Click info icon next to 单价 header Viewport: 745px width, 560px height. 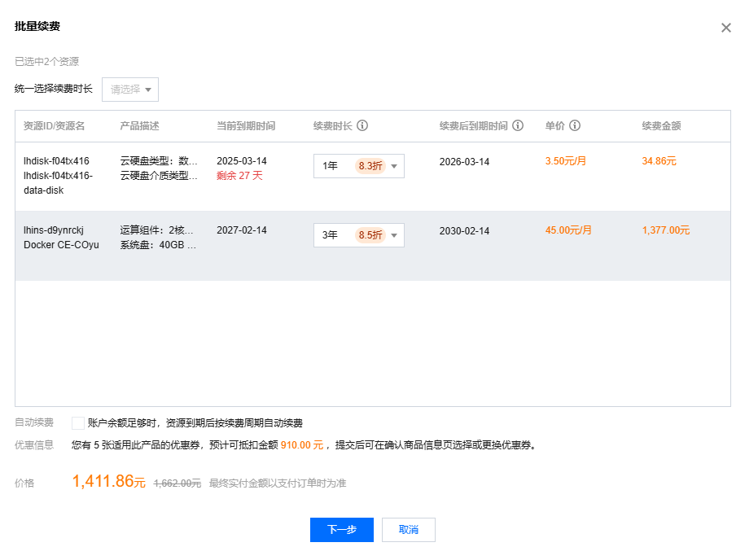575,126
